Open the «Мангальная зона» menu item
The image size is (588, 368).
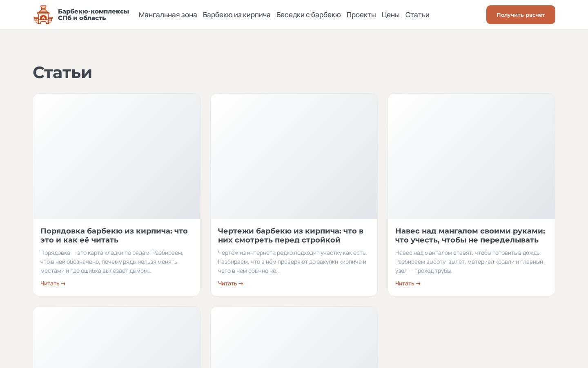[x=168, y=15]
